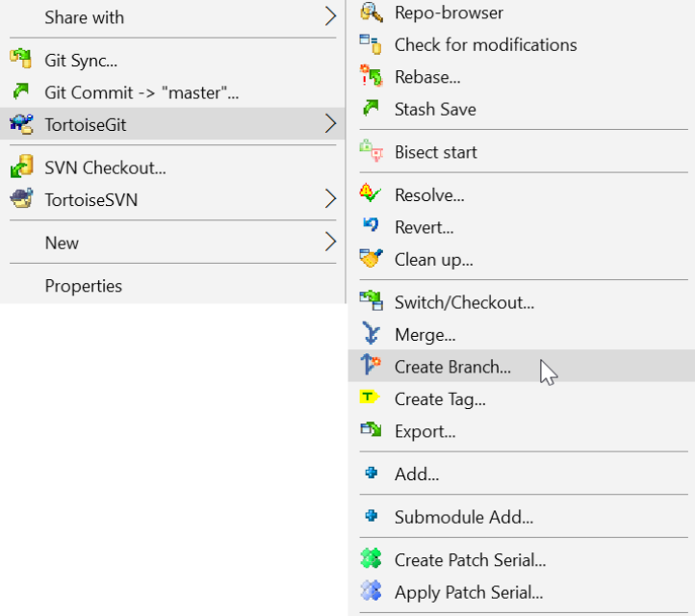Image resolution: width=695 pixels, height=616 pixels.
Task: Choose Switch/Checkout... menu entry
Action: click(x=464, y=302)
